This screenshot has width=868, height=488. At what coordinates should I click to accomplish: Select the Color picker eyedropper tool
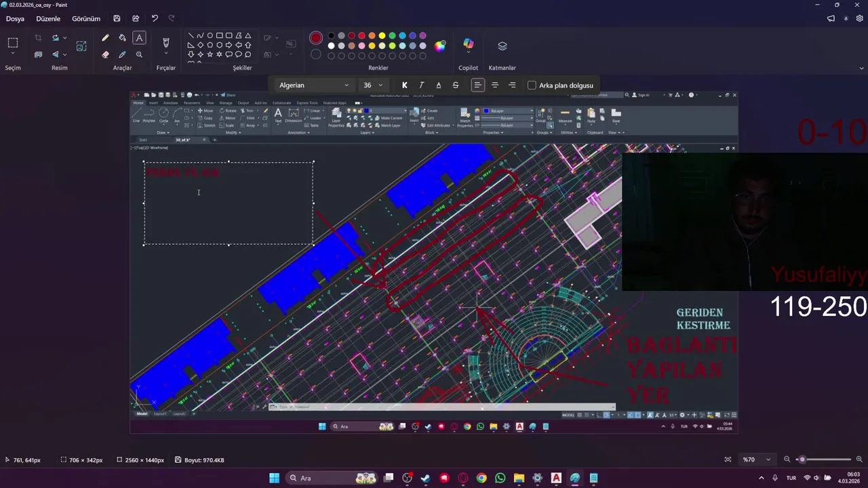122,54
